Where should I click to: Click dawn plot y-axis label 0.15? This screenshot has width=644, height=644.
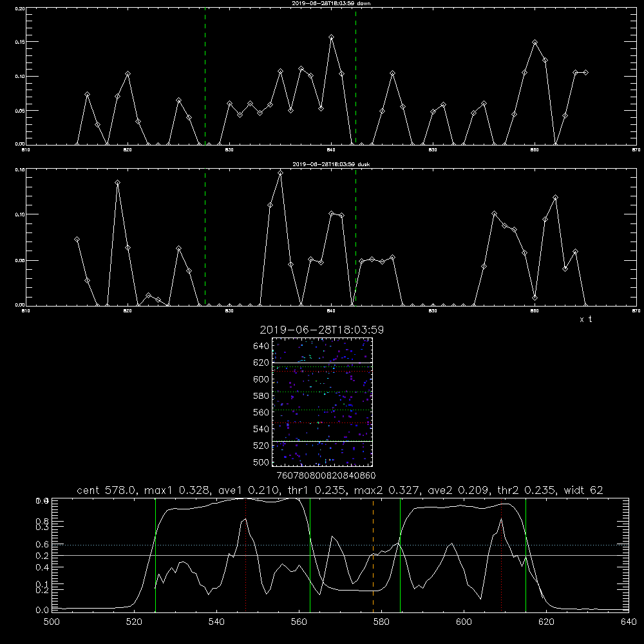pos(20,42)
